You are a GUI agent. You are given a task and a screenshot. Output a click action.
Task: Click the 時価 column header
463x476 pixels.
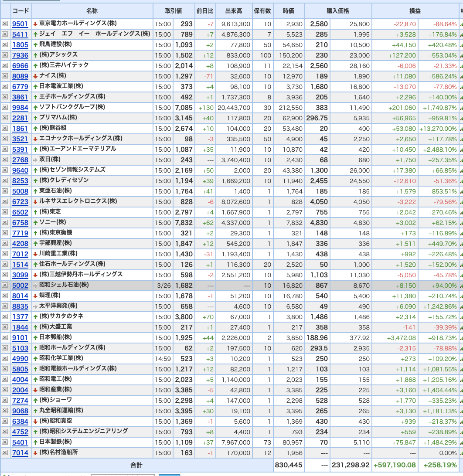[289, 11]
